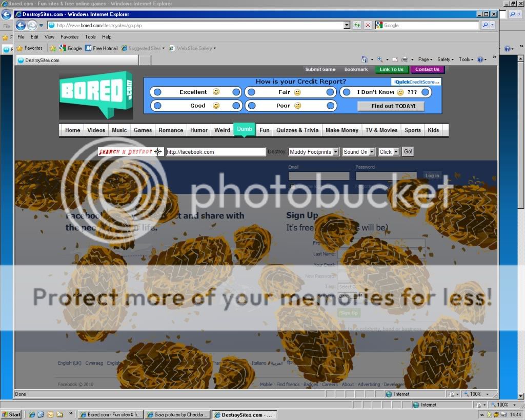The width and height of the screenshot is (525, 420).
Task: Open the Free Hotmail favorite
Action: pyautogui.click(x=102, y=48)
